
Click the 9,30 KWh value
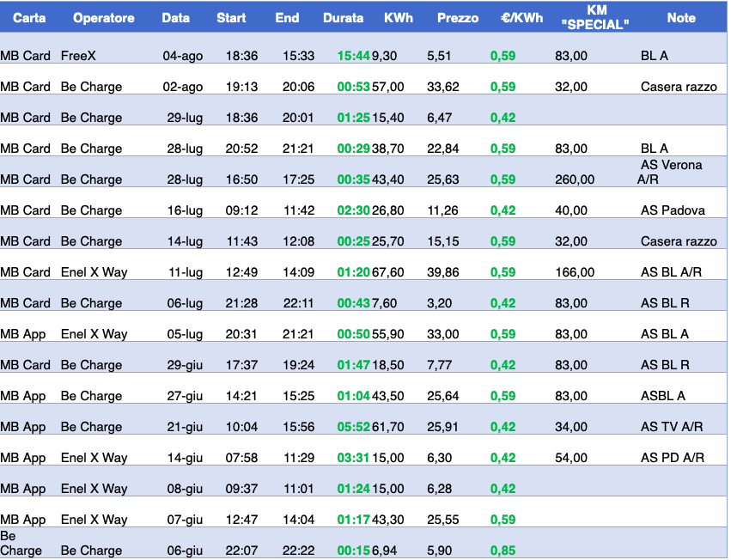point(385,56)
